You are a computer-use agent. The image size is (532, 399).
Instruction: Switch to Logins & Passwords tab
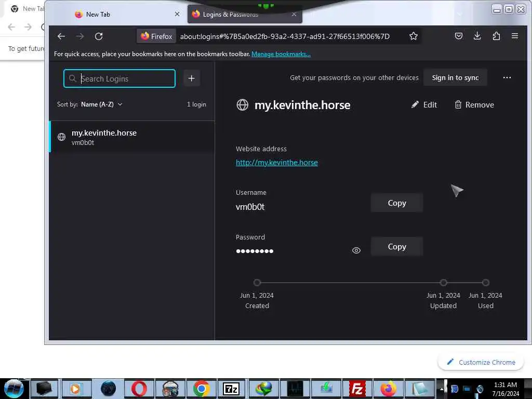[244, 14]
